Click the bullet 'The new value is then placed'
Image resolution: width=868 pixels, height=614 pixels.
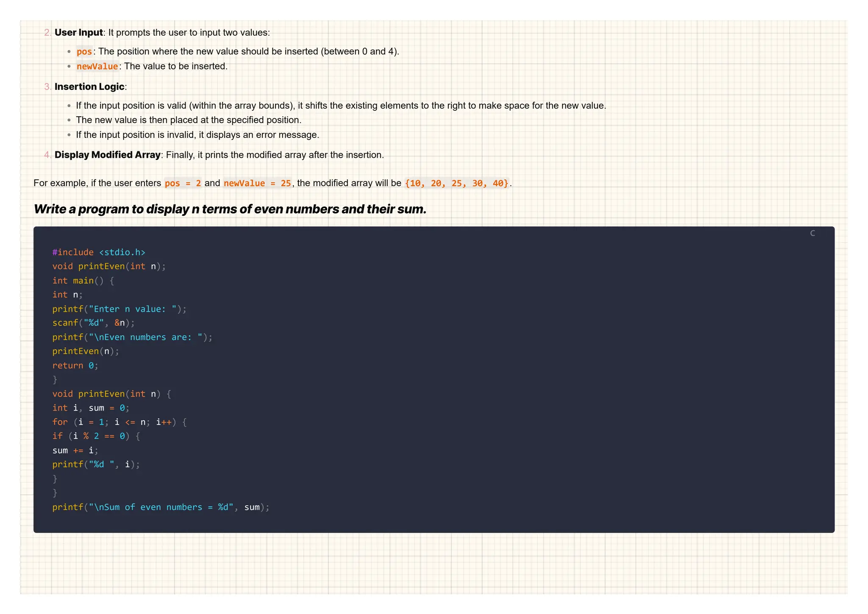(189, 120)
